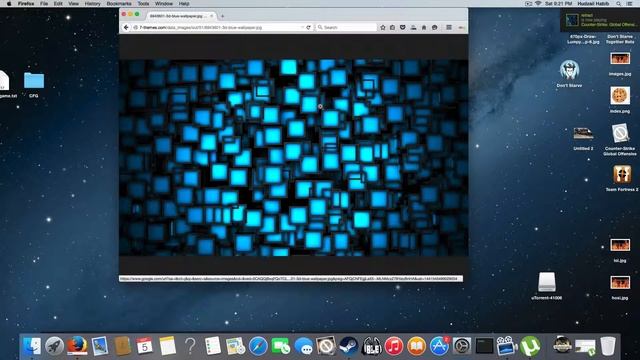640x360 pixels.
Task: Click the Firefox Search field
Action: [346, 27]
